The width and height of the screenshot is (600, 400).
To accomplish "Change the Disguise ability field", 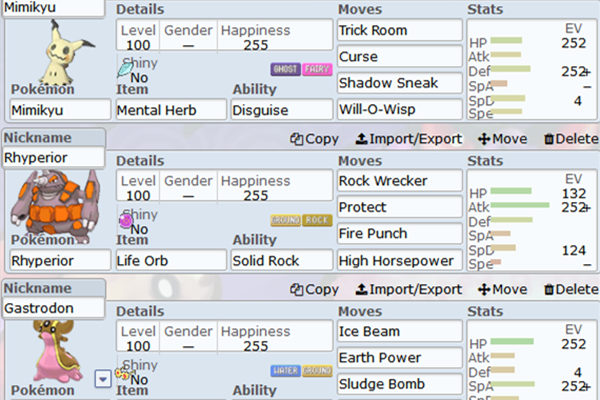I will click(282, 110).
